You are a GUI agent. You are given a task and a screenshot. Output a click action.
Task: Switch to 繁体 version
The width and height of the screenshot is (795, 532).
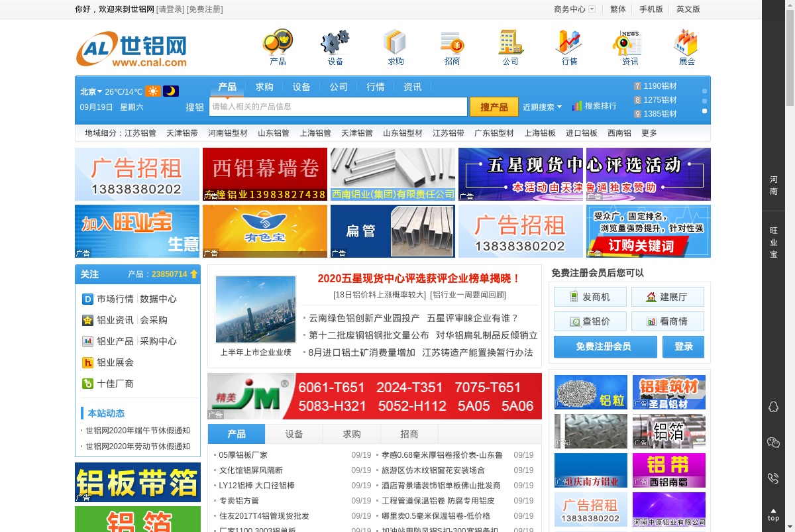tap(618, 9)
